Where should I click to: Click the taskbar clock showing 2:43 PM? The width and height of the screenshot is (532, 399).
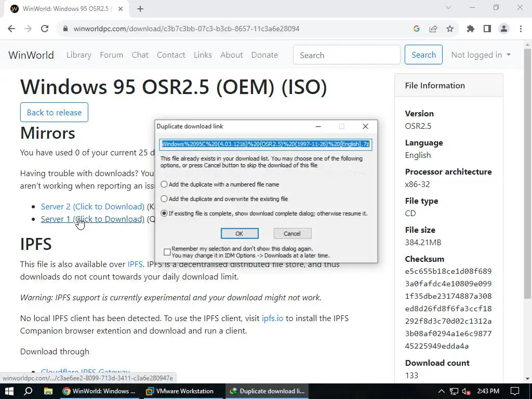[x=488, y=391]
